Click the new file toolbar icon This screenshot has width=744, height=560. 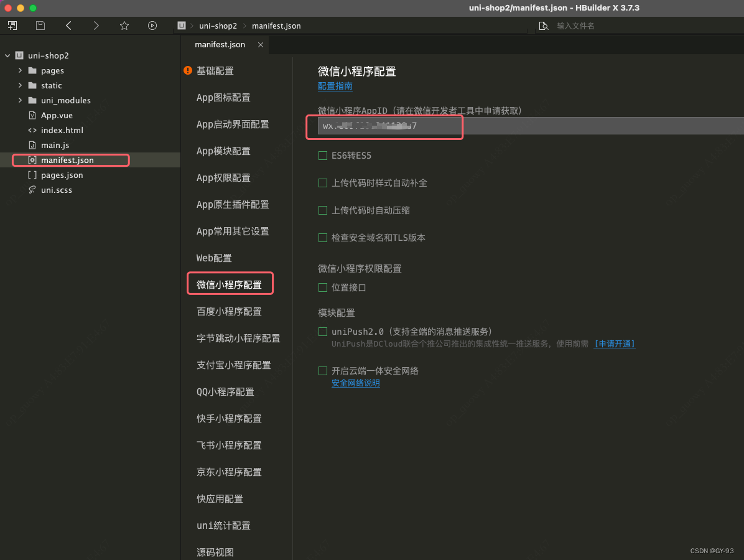12,26
